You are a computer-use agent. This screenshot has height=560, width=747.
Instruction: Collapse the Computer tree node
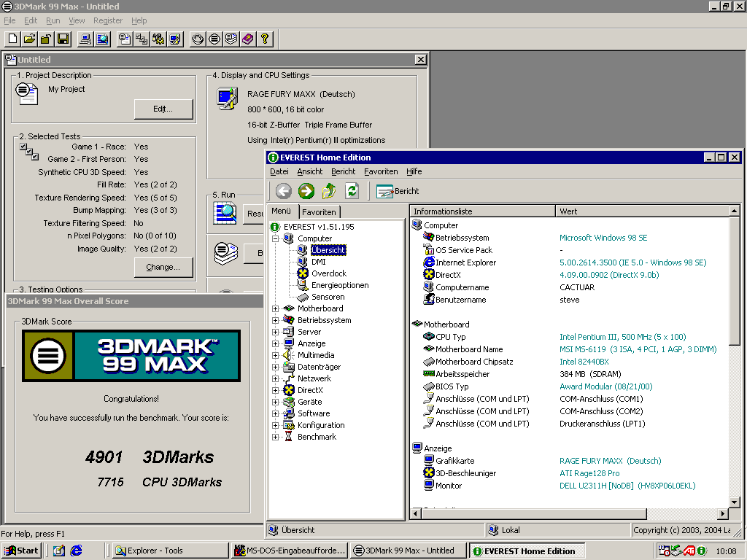(x=275, y=238)
